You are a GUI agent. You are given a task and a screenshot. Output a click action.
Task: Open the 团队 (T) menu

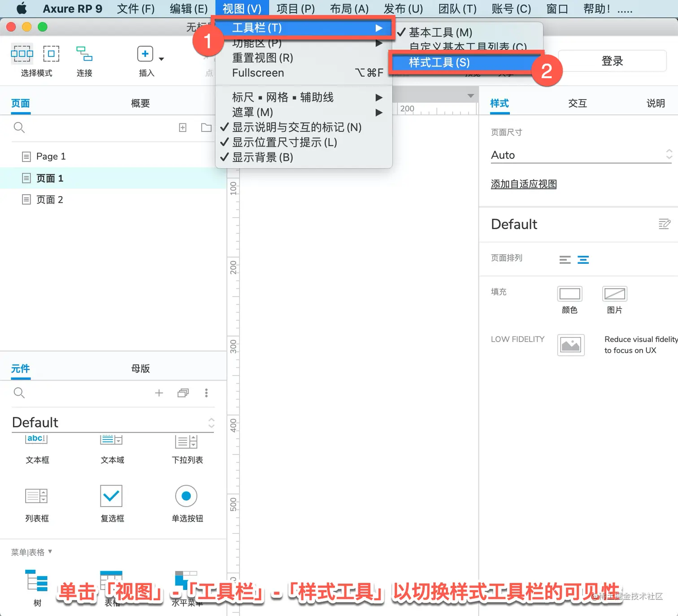coord(457,9)
